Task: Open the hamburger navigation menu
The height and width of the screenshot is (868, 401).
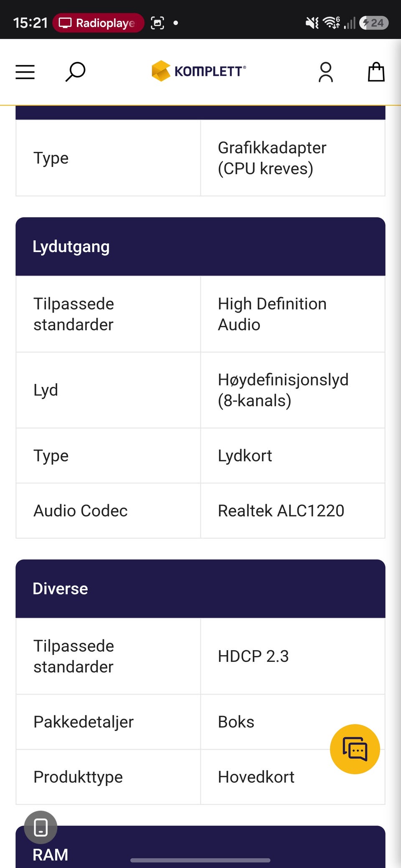Action: [x=25, y=72]
